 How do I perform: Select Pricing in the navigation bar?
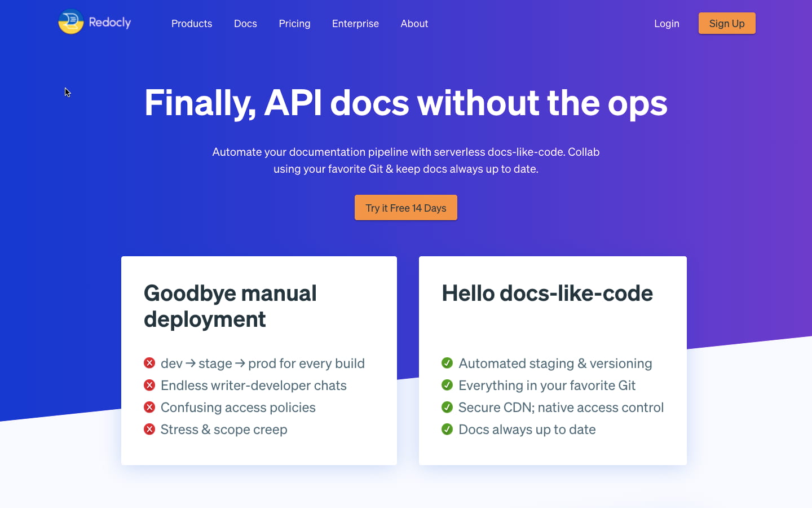(294, 24)
